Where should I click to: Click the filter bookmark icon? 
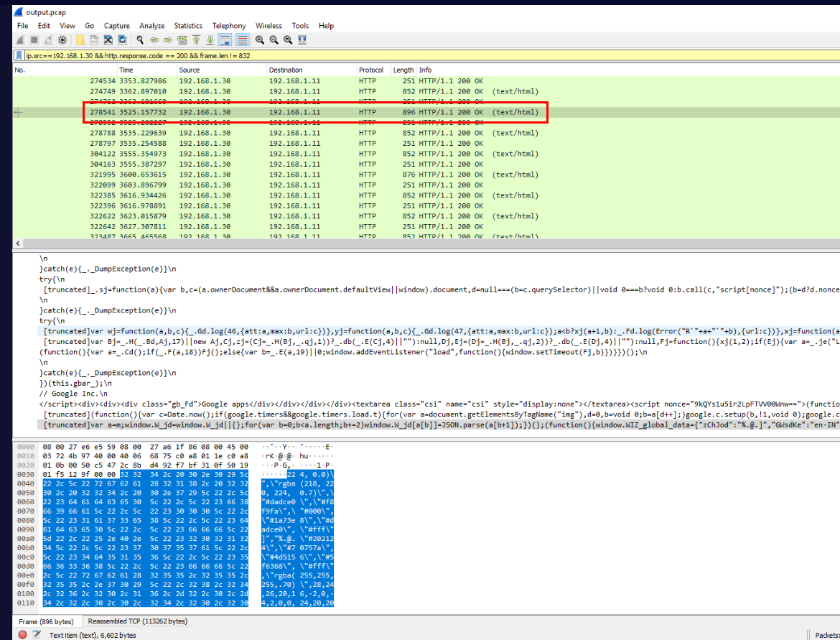(x=19, y=55)
